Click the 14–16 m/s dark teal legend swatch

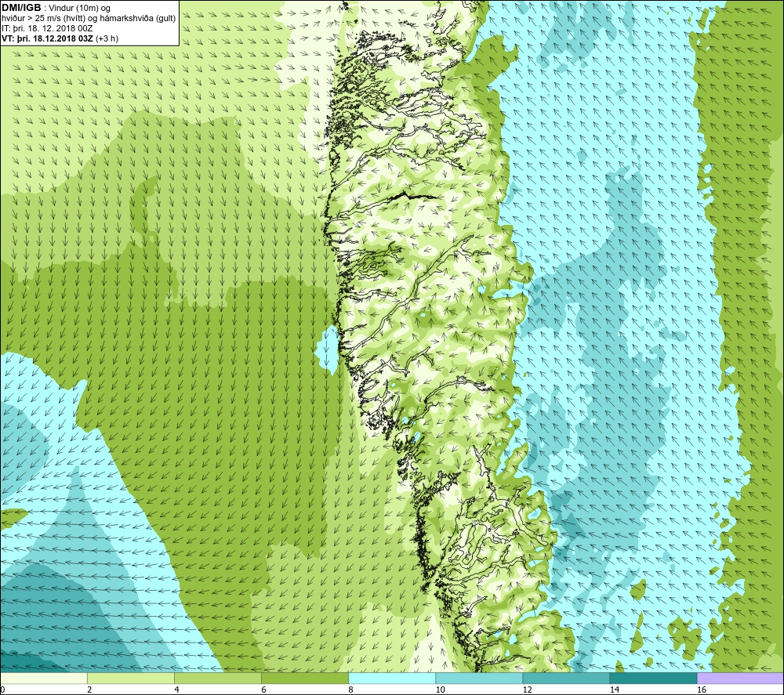(x=653, y=678)
